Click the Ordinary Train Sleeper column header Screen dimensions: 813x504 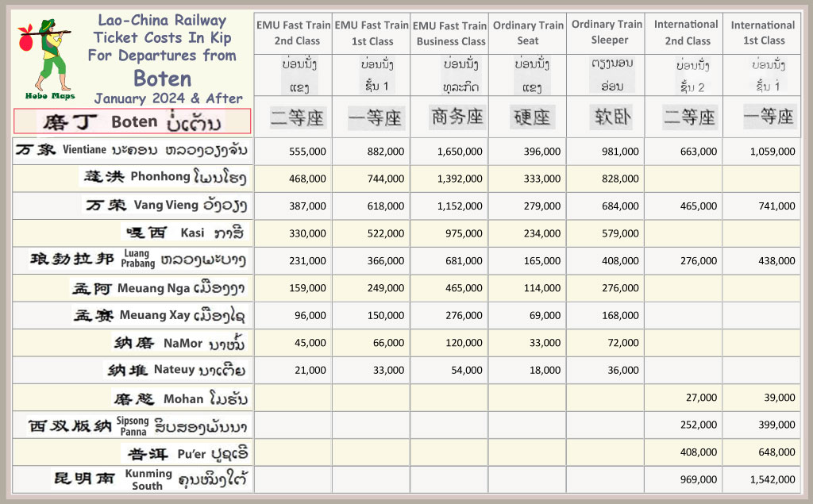pos(606,33)
